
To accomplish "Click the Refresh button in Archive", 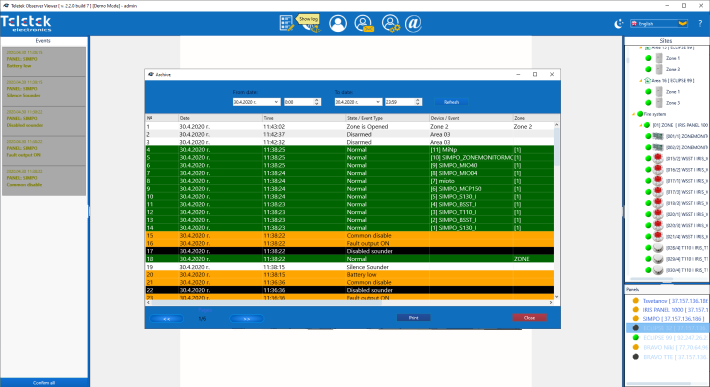I will coord(451,102).
